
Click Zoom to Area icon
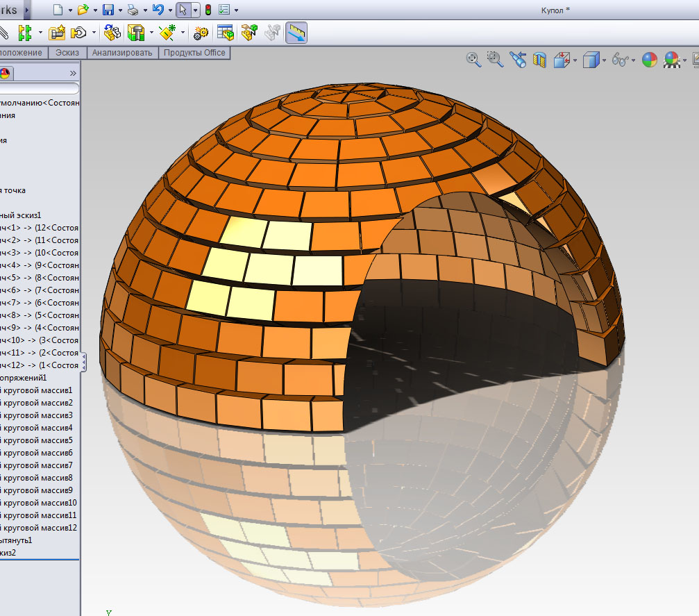click(x=495, y=60)
